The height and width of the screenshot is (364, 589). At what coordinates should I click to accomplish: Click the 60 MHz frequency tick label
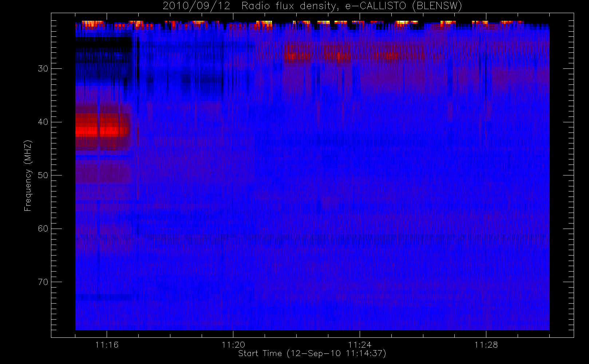[x=43, y=229]
